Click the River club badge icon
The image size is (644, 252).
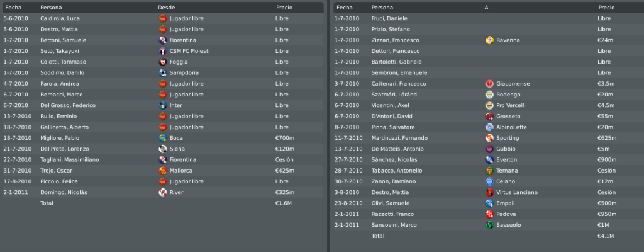pyautogui.click(x=163, y=192)
